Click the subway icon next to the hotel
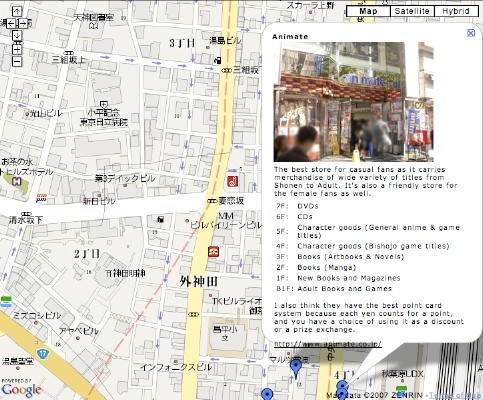This screenshot has width=483, height=400. (x=42, y=197)
